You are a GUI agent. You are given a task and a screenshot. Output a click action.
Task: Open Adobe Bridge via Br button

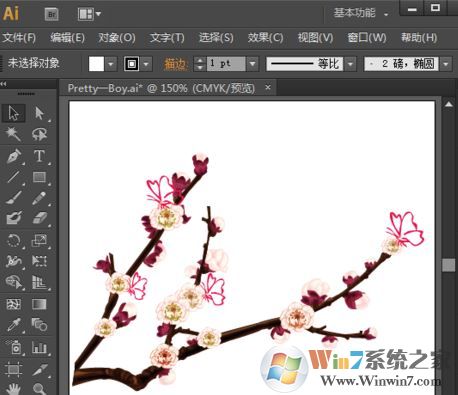click(x=52, y=14)
